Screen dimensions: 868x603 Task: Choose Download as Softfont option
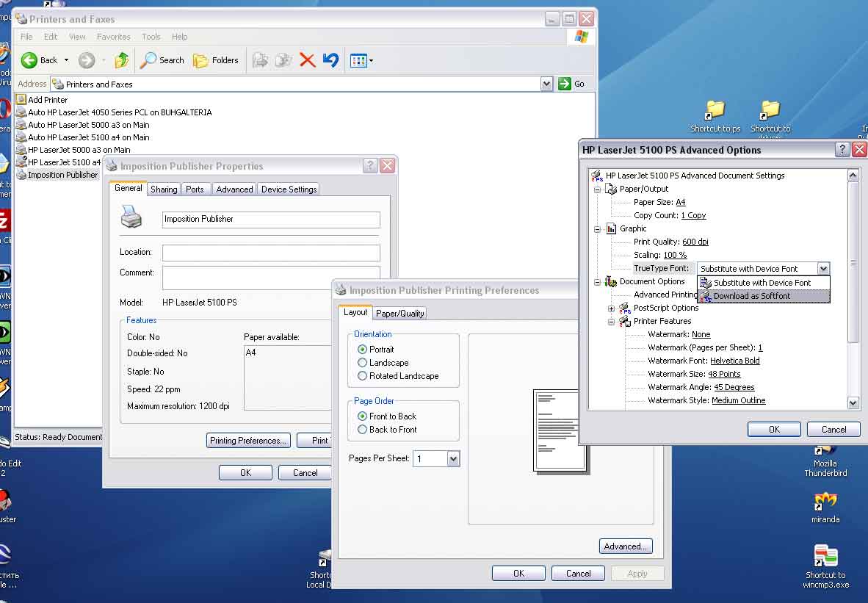point(764,296)
